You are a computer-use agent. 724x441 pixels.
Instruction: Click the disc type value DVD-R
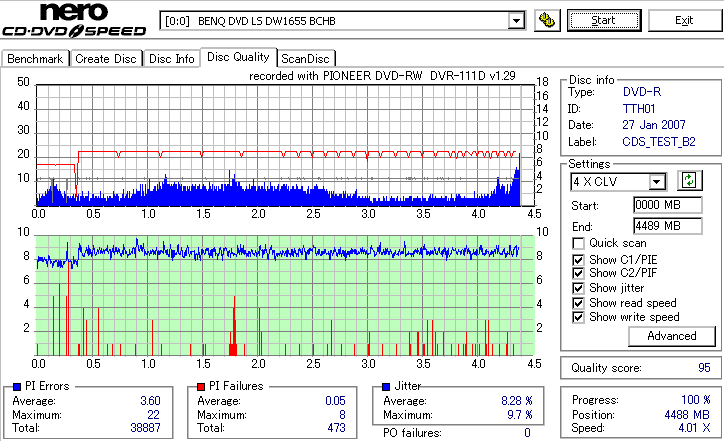(642, 92)
